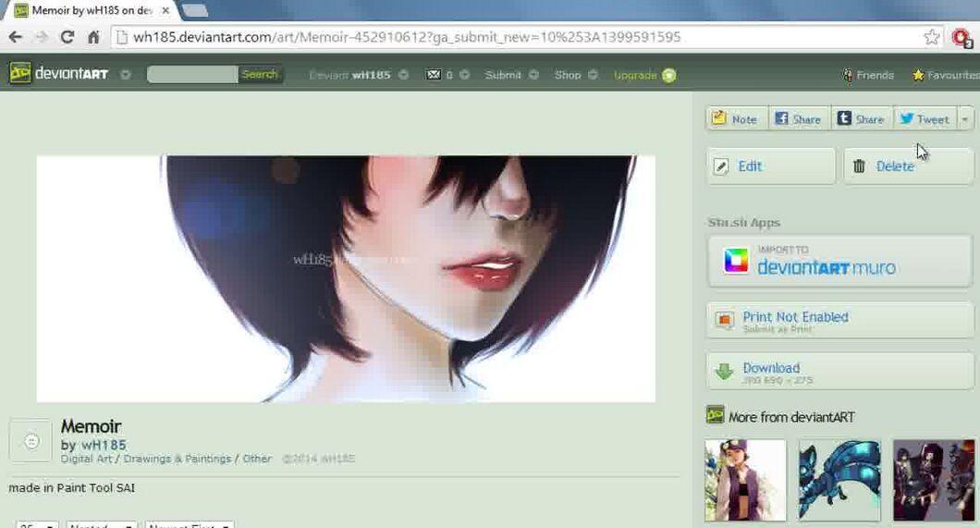The width and height of the screenshot is (980, 528).
Task: Open the messages envelope icon
Action: pos(433,75)
